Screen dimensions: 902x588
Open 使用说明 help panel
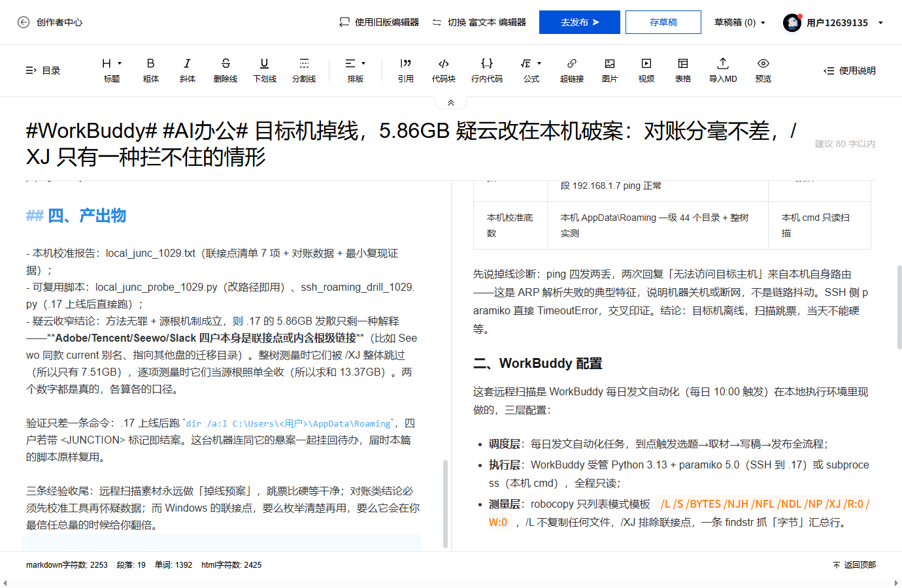point(850,71)
